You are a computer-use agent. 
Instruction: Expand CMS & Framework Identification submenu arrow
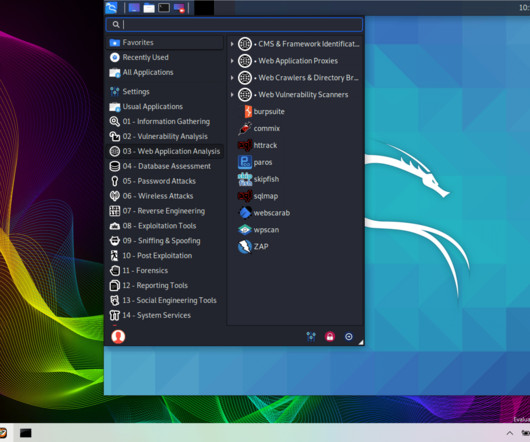[x=232, y=44]
